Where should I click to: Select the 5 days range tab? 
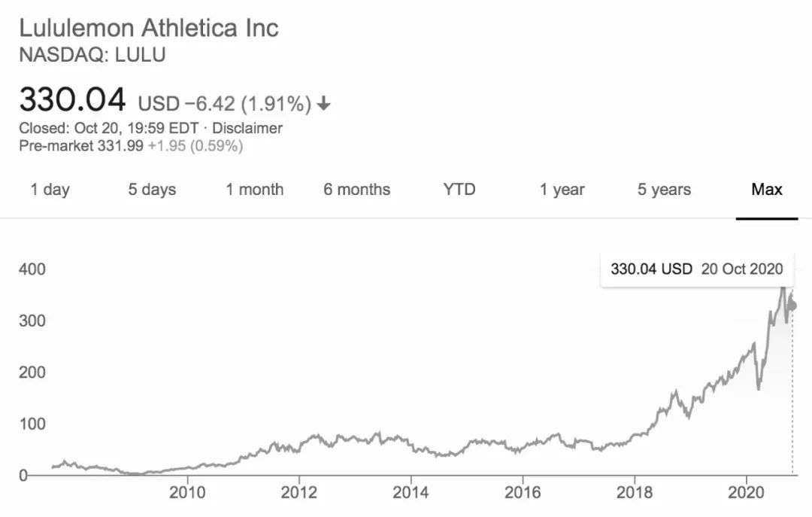[x=153, y=190]
